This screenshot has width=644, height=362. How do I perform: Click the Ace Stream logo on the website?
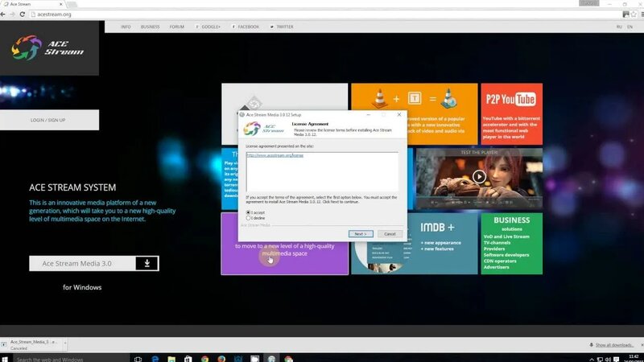pyautogui.click(x=48, y=48)
